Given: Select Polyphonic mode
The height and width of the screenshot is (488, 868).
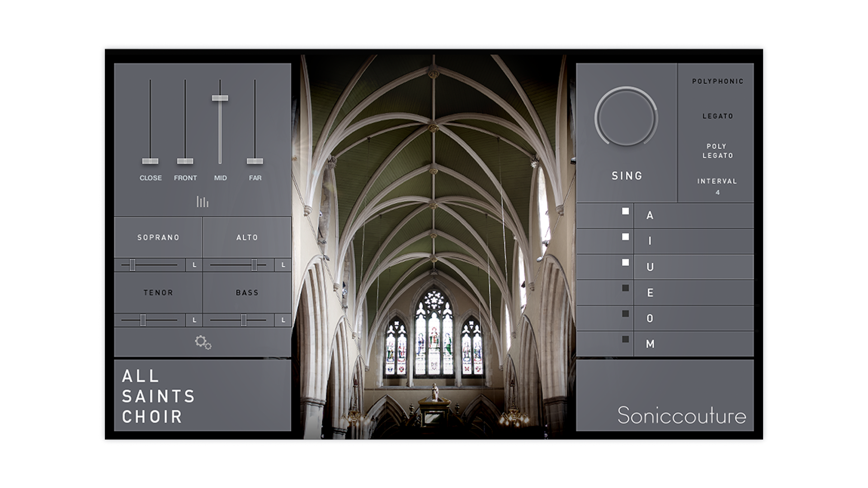Looking at the screenshot, I should pyautogui.click(x=717, y=81).
